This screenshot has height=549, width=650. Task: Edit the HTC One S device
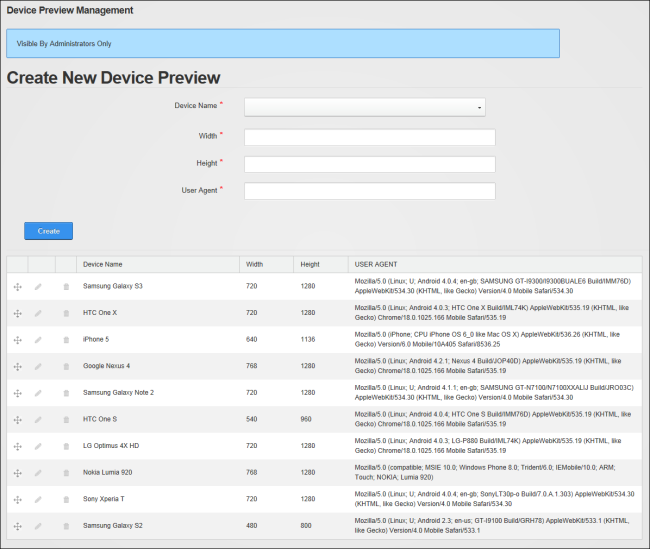click(x=38, y=420)
